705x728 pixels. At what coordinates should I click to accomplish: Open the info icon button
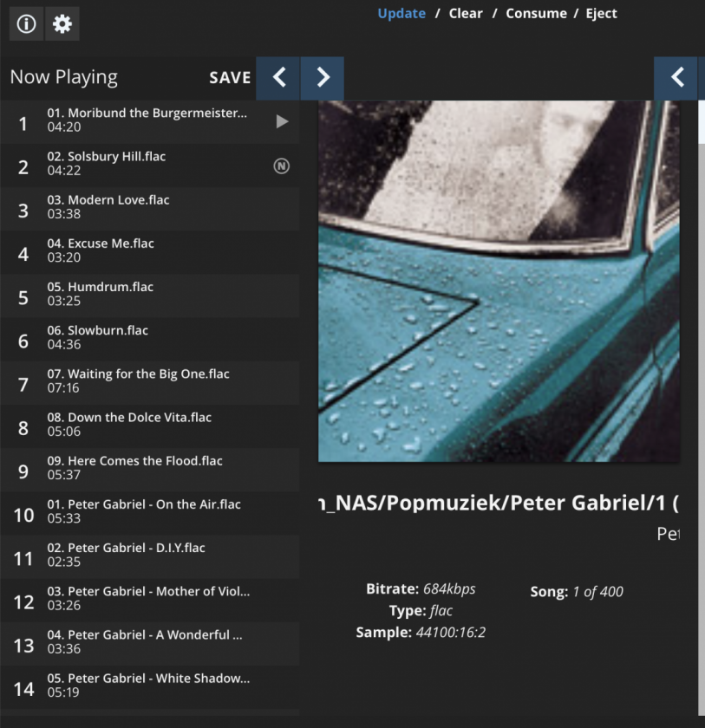coord(26,23)
